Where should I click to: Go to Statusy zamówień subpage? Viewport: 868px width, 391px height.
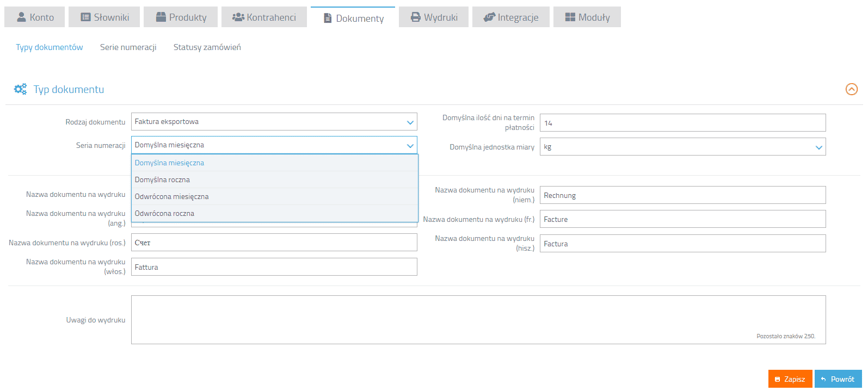click(x=207, y=47)
